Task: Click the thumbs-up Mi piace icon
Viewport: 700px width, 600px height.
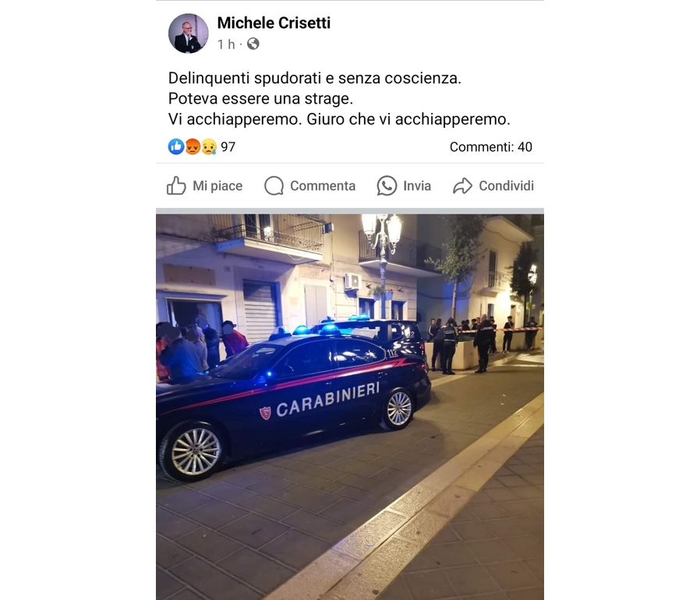Action: click(x=176, y=185)
